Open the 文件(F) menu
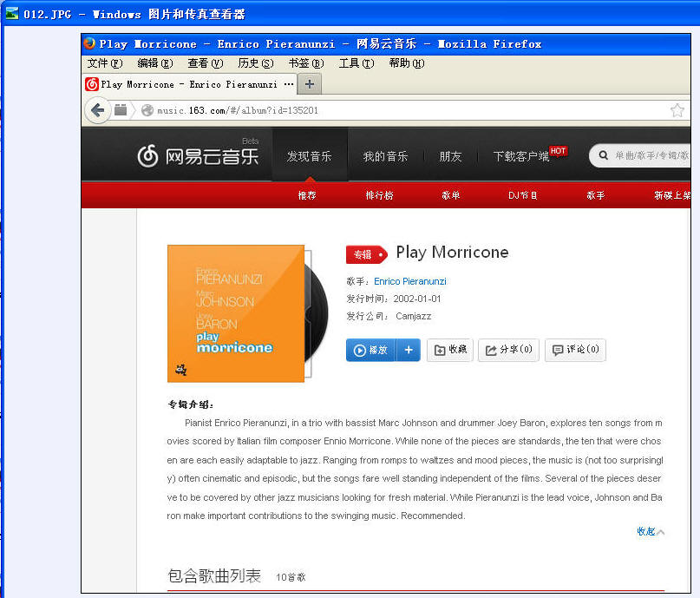The image size is (700, 598). (105, 63)
